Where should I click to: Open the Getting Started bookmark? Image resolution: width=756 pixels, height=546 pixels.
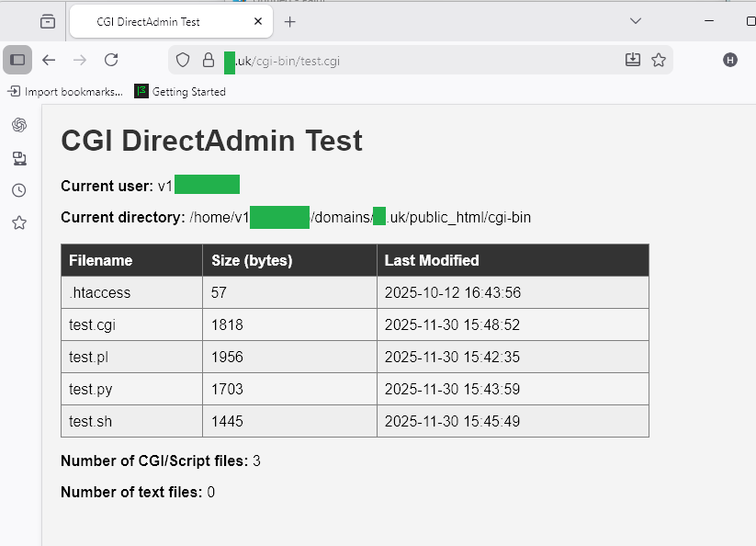(180, 91)
